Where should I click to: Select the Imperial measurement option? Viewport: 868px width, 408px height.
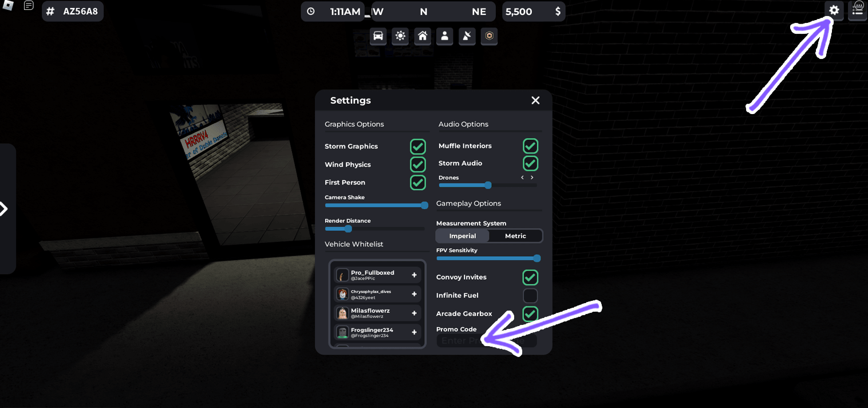coord(463,236)
